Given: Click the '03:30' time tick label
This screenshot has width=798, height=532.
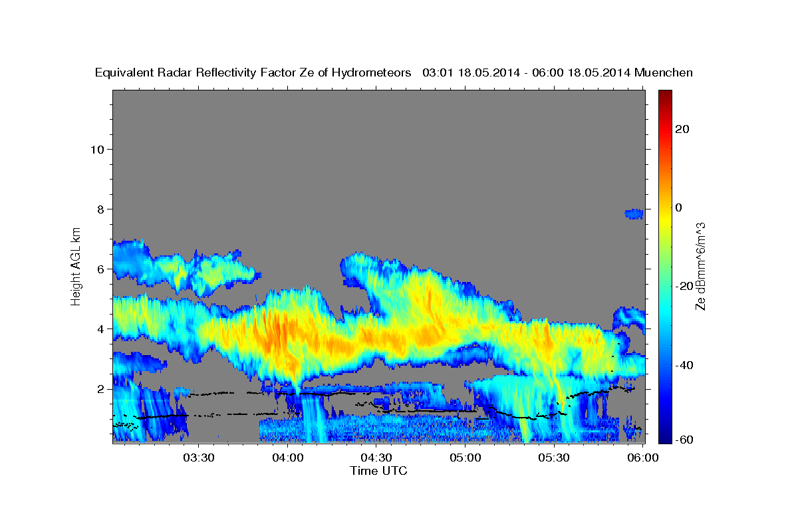Looking at the screenshot, I should pos(198,458).
